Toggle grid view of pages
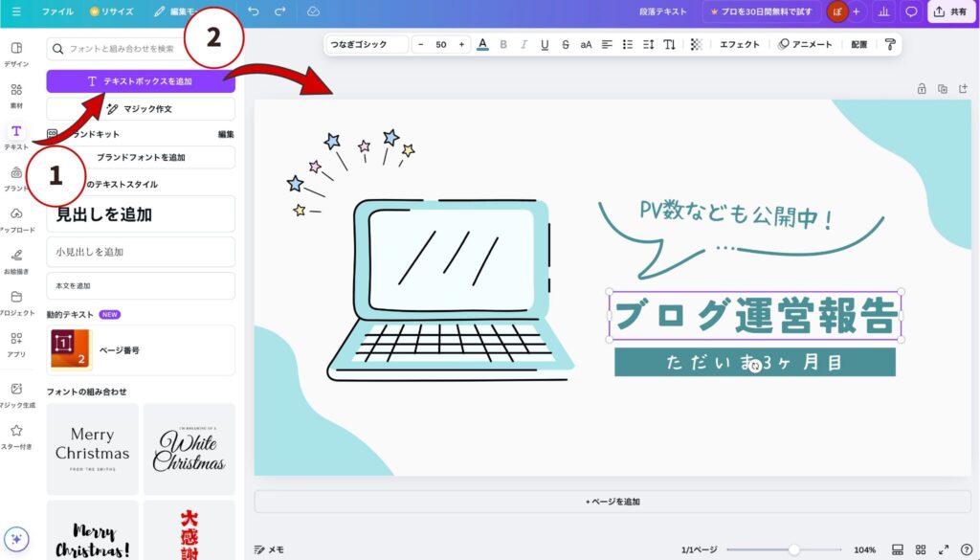Screen dimensions: 980x560 pos(921,550)
